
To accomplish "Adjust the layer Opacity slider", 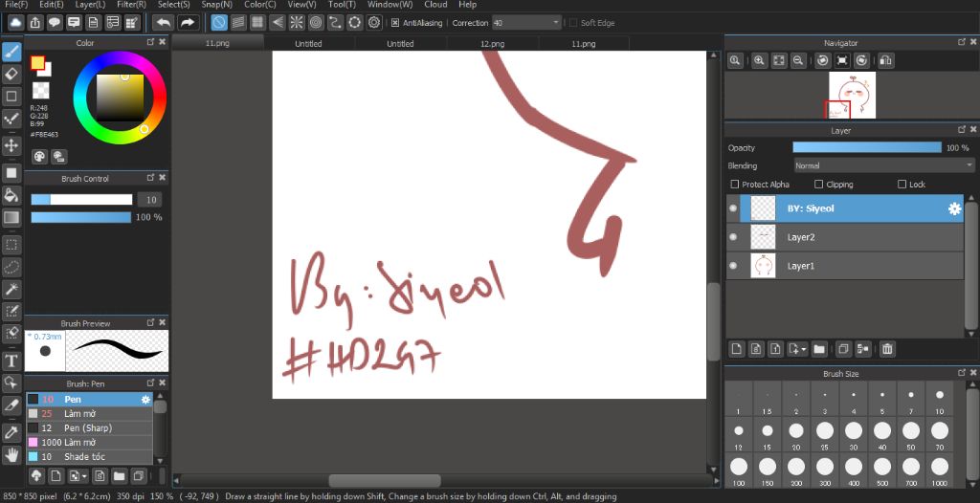I will coord(867,147).
